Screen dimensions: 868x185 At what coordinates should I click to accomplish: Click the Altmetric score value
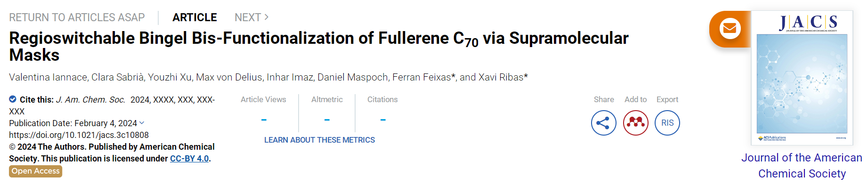[327, 120]
